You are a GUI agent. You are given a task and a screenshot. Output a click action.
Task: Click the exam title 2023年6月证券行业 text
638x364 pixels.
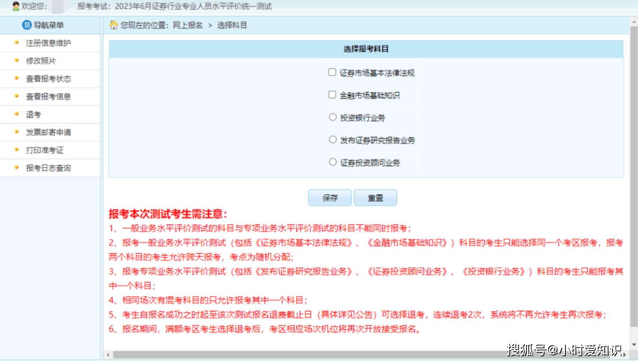pyautogui.click(x=193, y=6)
